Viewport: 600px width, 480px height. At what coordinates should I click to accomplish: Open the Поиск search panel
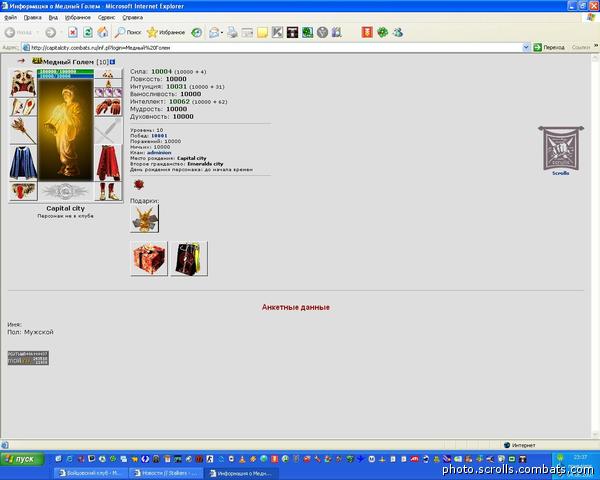128,33
